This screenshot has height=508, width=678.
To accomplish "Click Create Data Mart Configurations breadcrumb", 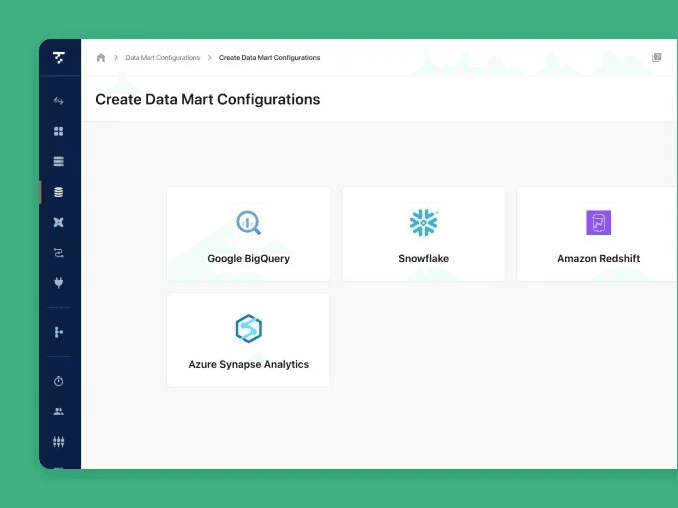I will [269, 58].
